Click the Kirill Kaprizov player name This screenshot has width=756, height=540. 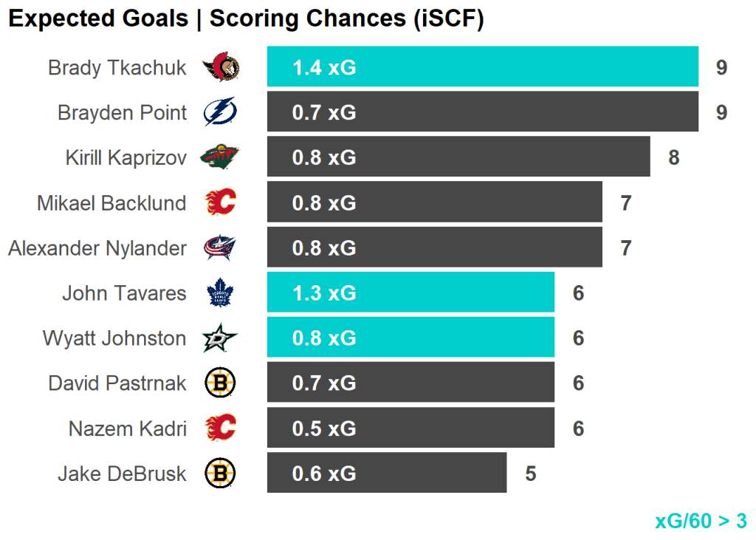[x=126, y=158]
